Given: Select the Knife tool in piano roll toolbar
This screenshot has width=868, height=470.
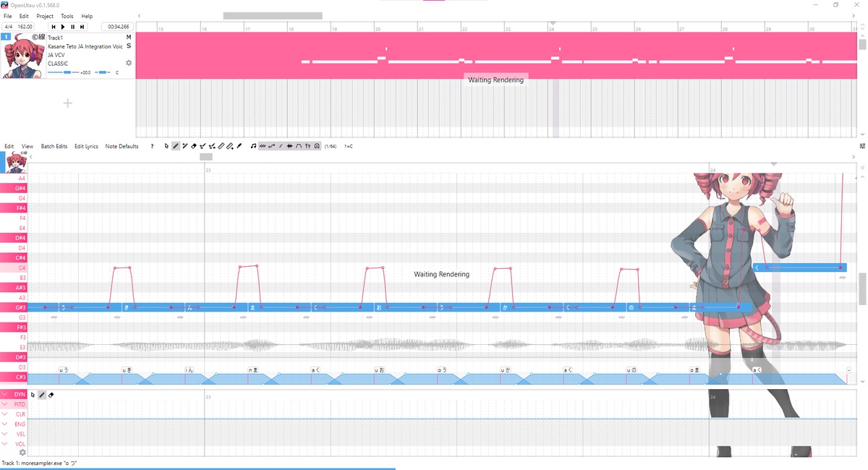Looking at the screenshot, I should pos(221,146).
